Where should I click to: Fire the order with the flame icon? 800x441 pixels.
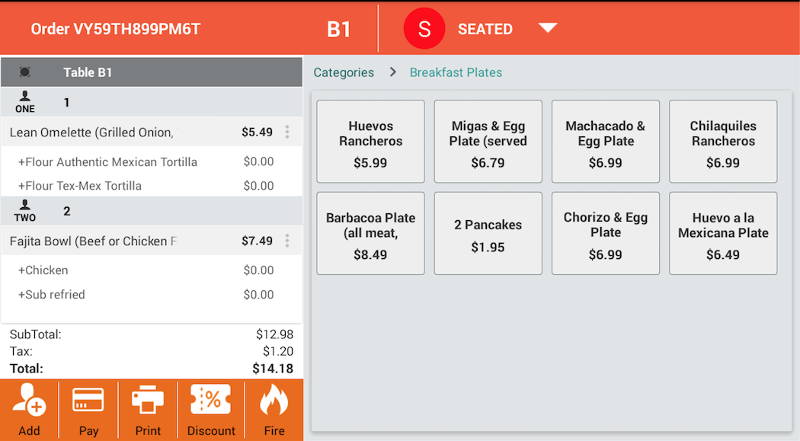coord(274,399)
